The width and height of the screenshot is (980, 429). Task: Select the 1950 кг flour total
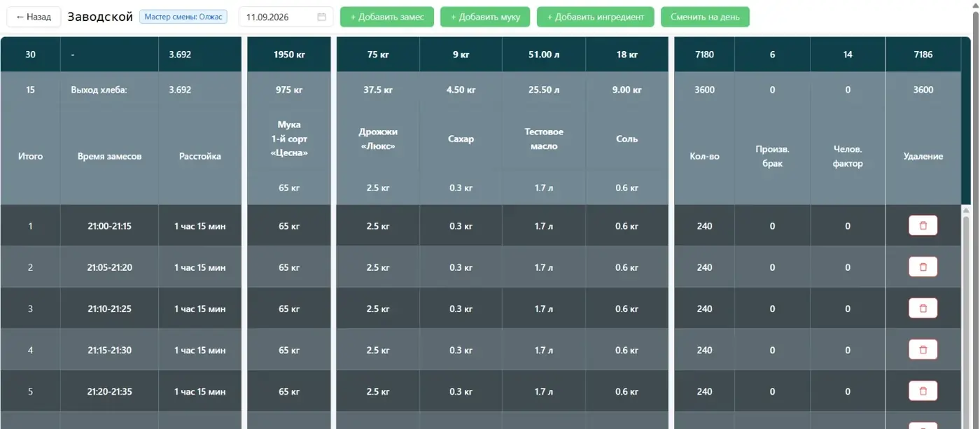tap(288, 55)
